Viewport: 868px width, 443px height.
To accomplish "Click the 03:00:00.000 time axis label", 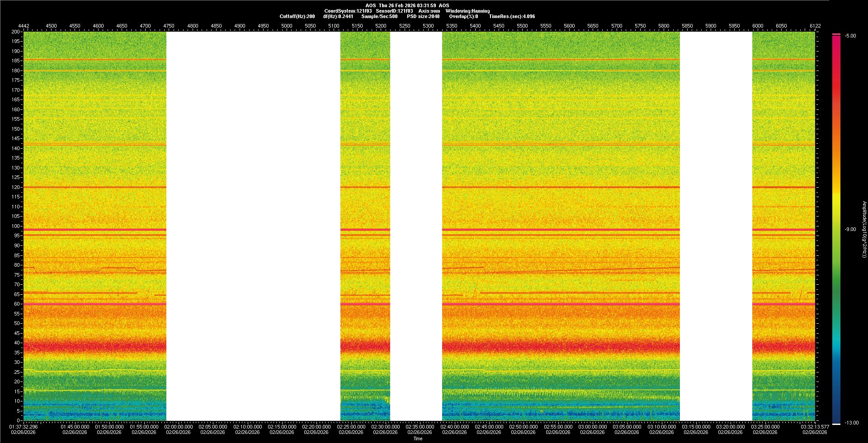I will (592, 427).
